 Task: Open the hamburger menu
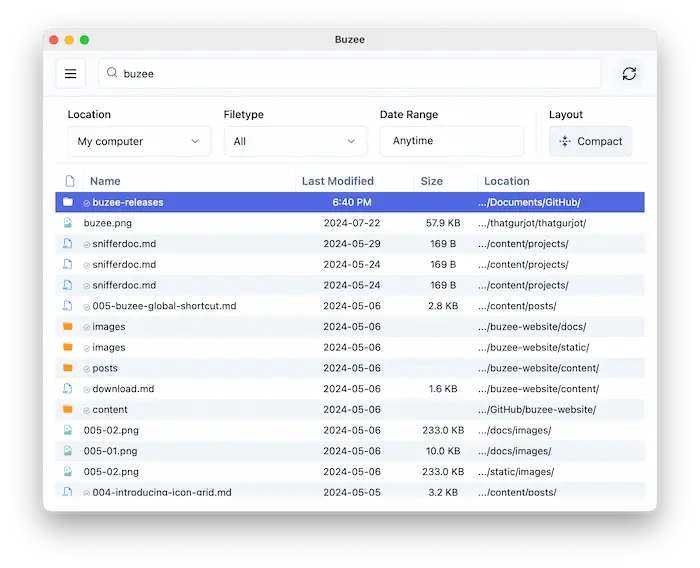[70, 74]
